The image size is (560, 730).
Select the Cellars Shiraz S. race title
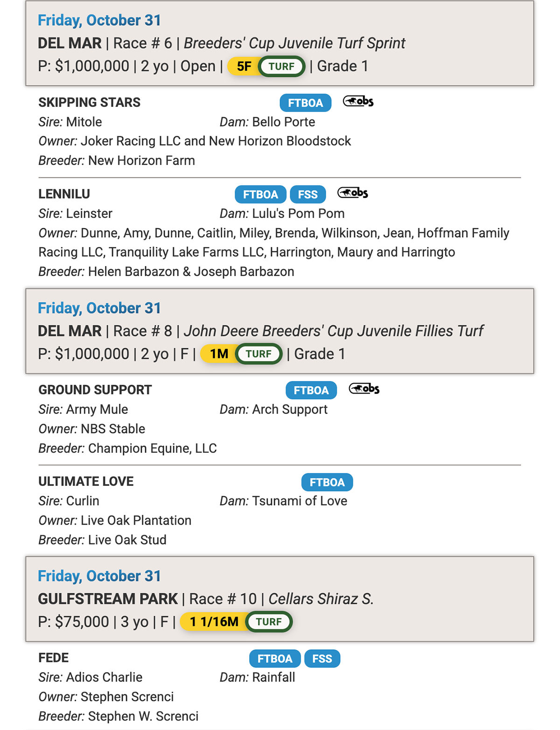[321, 598]
